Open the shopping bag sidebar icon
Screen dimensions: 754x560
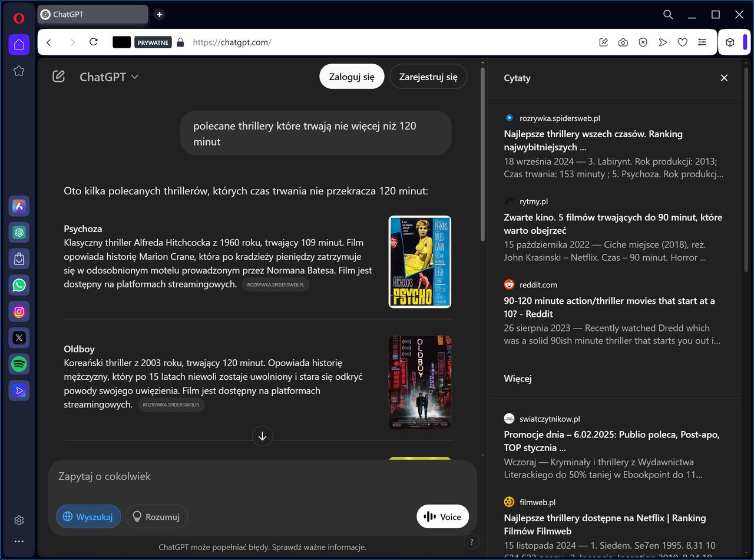(19, 259)
